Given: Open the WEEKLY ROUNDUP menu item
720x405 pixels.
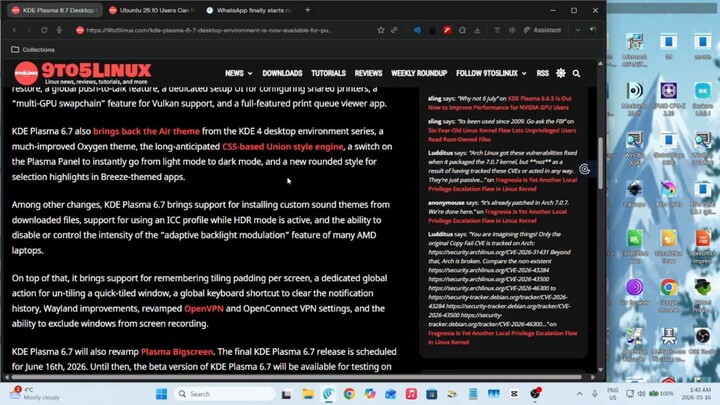Looking at the screenshot, I should [x=419, y=73].
